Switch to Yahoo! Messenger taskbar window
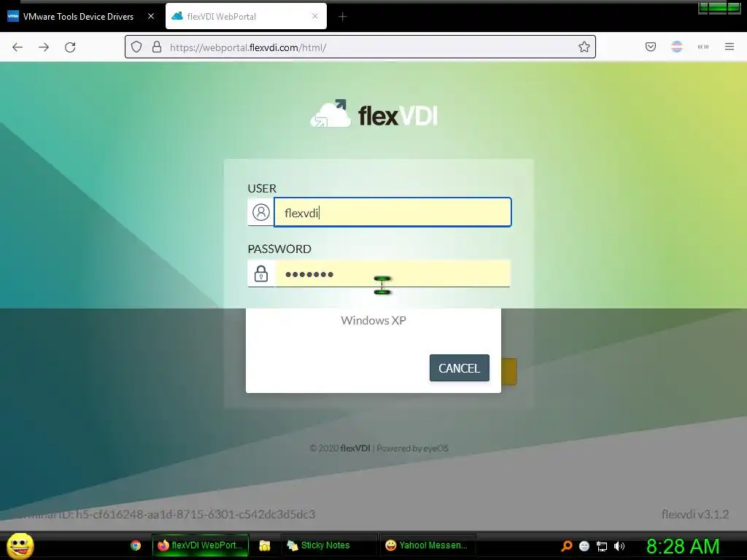The width and height of the screenshot is (747, 560). click(x=427, y=545)
